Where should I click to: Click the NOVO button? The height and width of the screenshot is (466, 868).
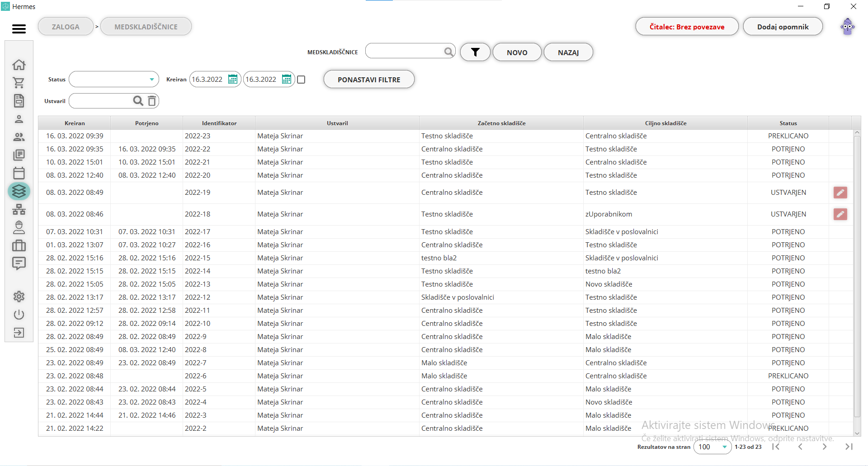click(x=517, y=52)
